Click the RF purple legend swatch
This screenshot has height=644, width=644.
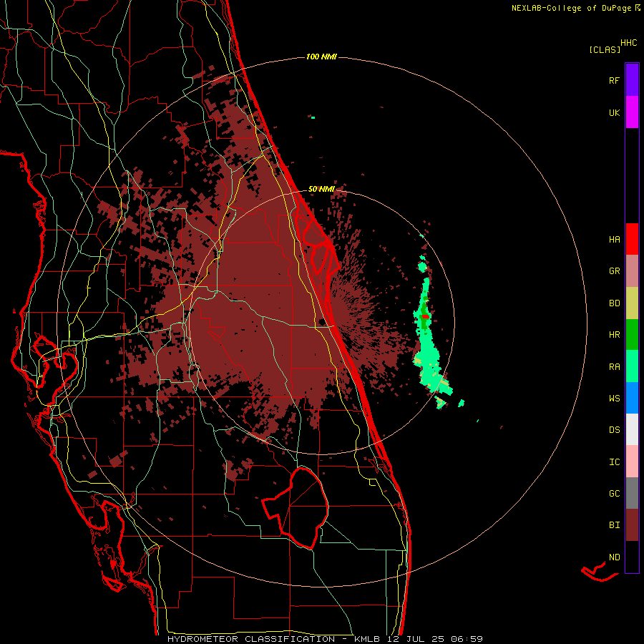pos(632,80)
